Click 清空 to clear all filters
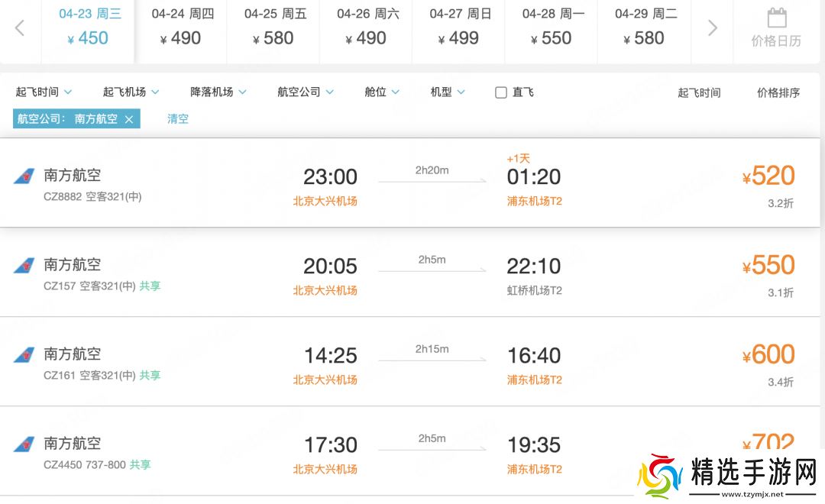The height and width of the screenshot is (504, 825). [x=178, y=119]
